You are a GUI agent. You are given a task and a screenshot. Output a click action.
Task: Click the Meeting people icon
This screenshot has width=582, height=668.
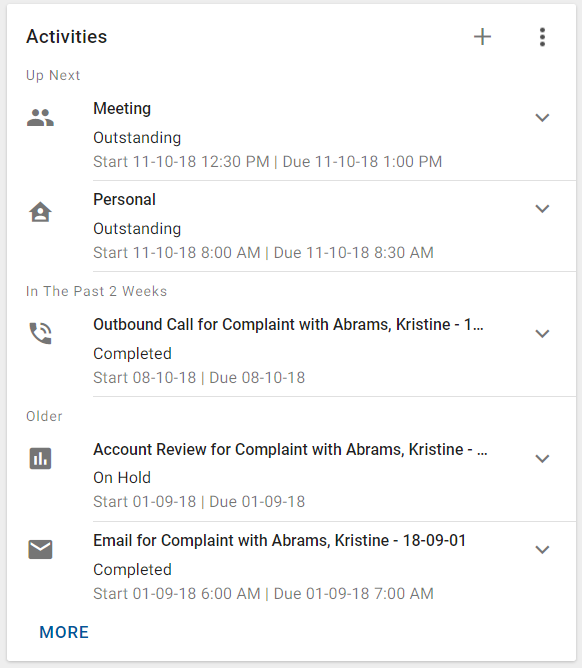pyautogui.click(x=40, y=118)
